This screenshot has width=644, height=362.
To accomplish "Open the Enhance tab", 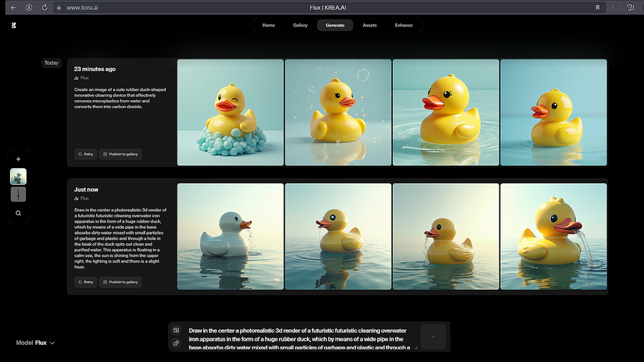I will [x=404, y=25].
